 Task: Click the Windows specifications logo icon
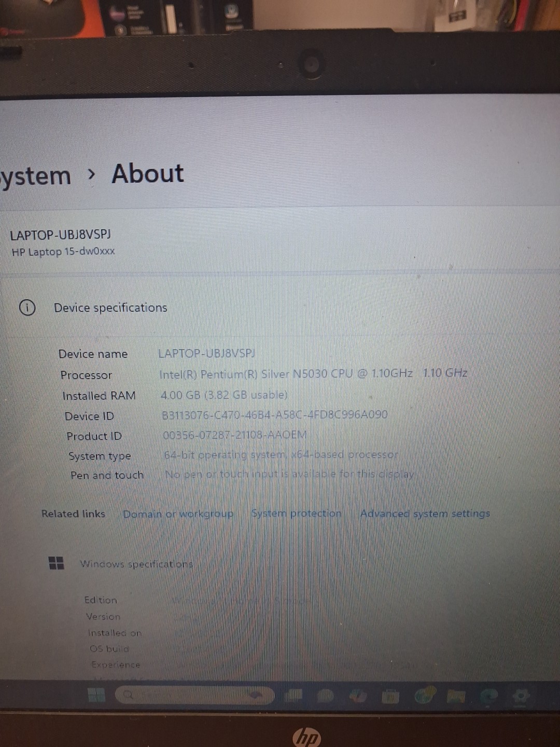click(x=56, y=563)
